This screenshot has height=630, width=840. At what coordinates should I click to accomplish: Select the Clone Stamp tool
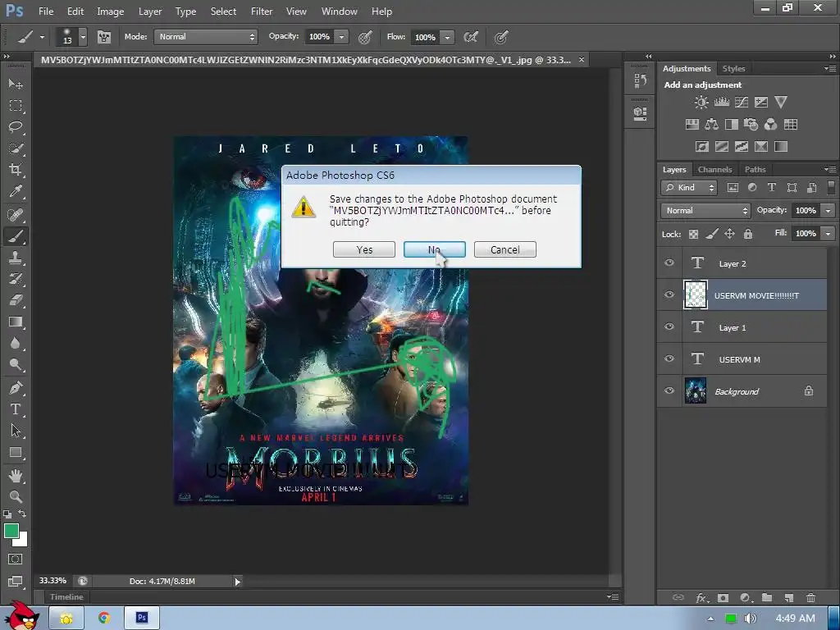coord(16,258)
